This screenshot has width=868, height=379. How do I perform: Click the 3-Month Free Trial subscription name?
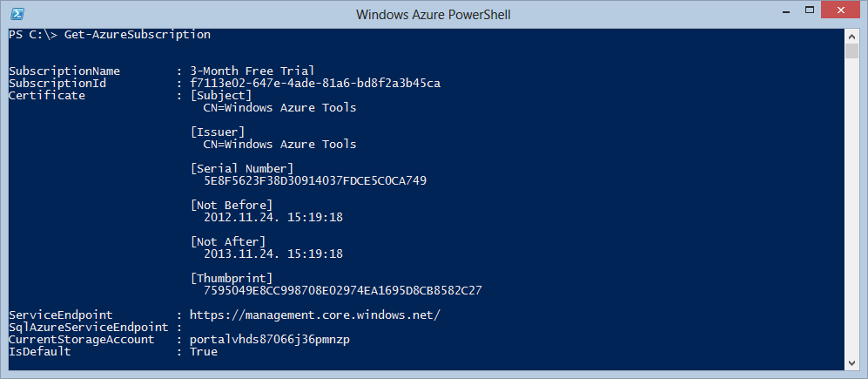coord(252,71)
